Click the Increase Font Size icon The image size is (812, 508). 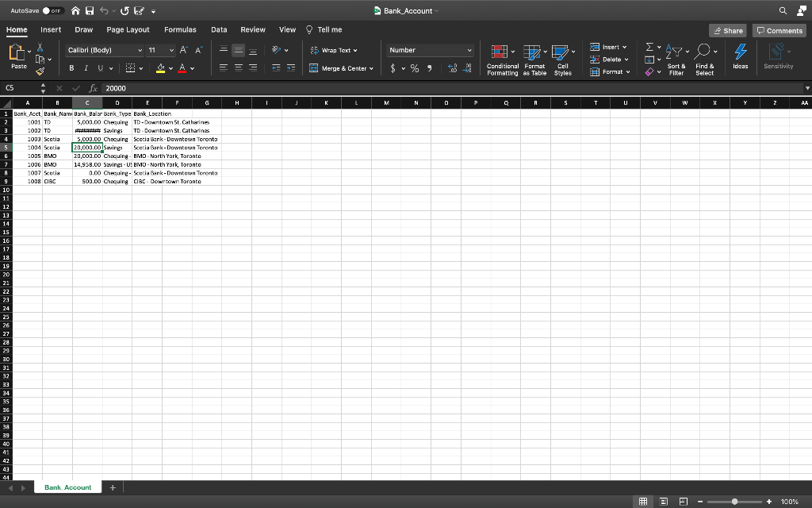[183, 50]
